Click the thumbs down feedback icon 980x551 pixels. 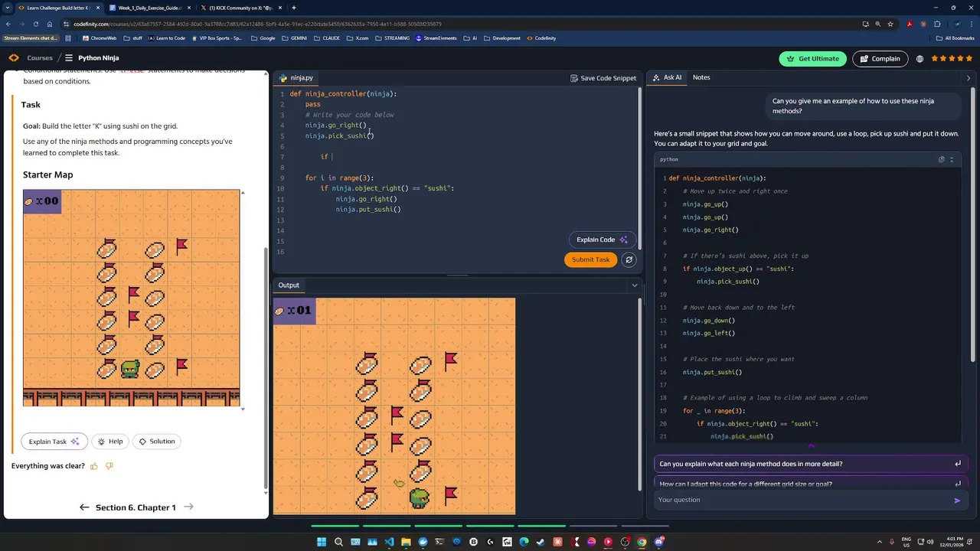pos(109,466)
